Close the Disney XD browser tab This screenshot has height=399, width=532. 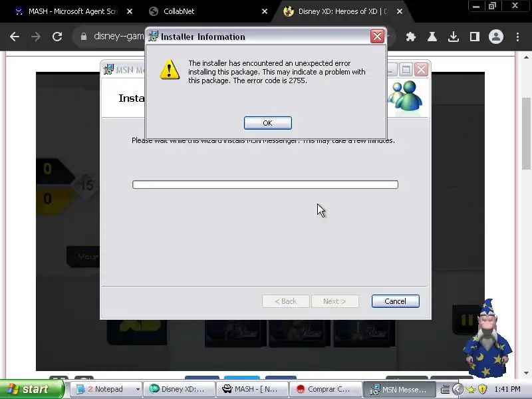[400, 11]
